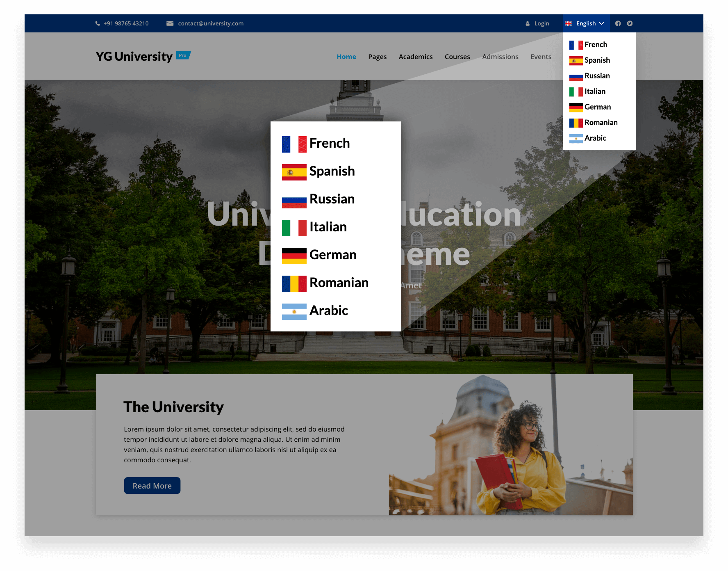The height and width of the screenshot is (571, 728).
Task: Open the Admissions navigation item
Action: [x=500, y=57]
